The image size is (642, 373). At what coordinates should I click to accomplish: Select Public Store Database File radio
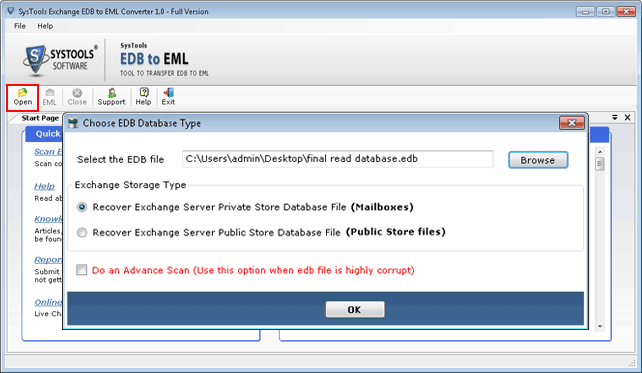82,233
